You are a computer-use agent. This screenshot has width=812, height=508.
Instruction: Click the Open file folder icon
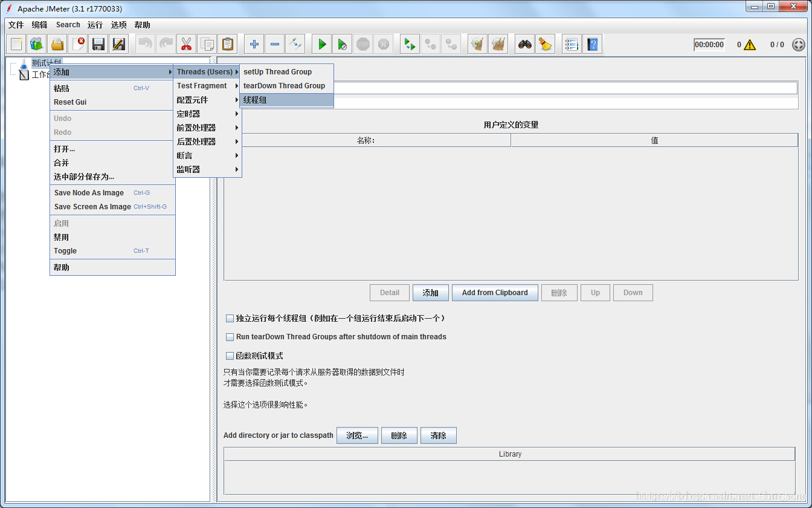click(x=57, y=44)
